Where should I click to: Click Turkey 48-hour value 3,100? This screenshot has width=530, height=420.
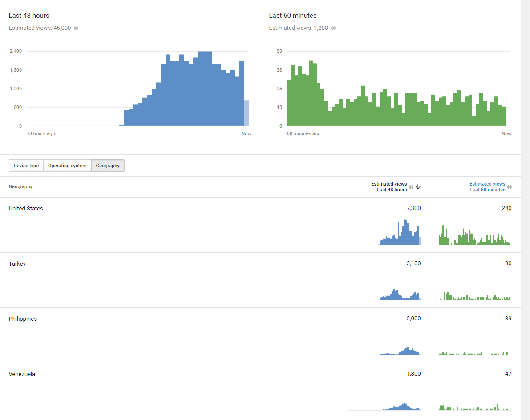(x=413, y=263)
